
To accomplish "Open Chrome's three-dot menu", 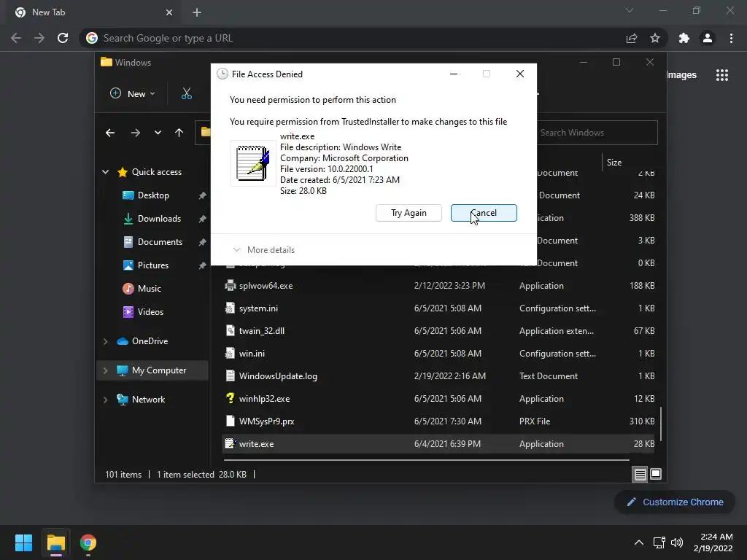I will 731,38.
